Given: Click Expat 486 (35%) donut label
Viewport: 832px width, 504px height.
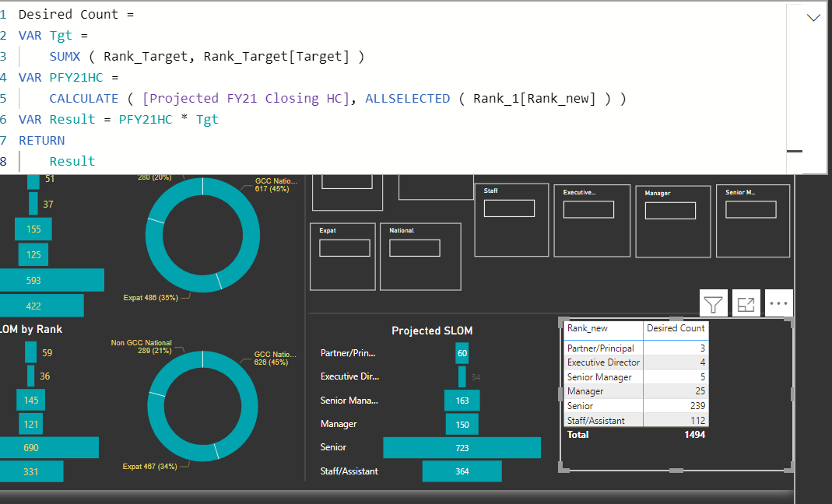Looking at the screenshot, I should point(151,298).
